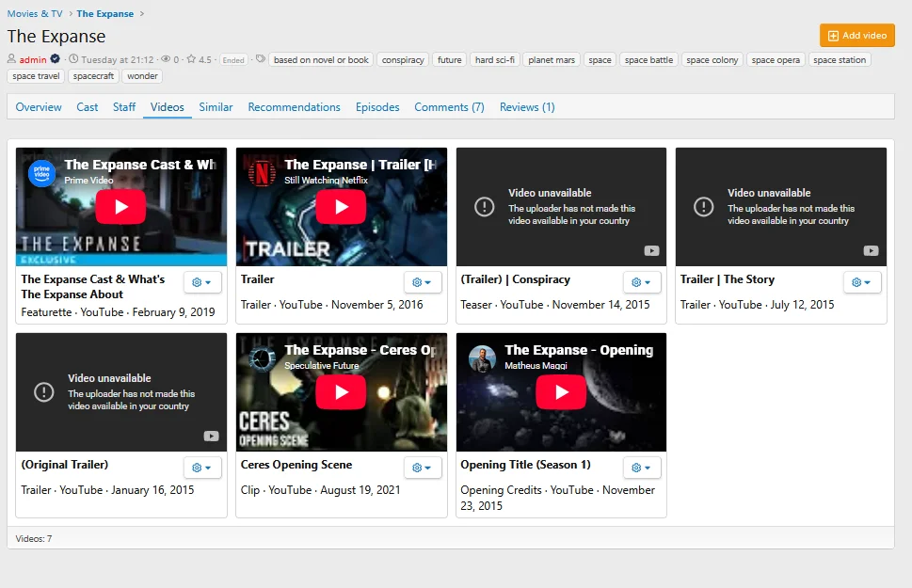The width and height of the screenshot is (912, 588).
Task: Open gear menu for the Trailer video
Action: 423,282
